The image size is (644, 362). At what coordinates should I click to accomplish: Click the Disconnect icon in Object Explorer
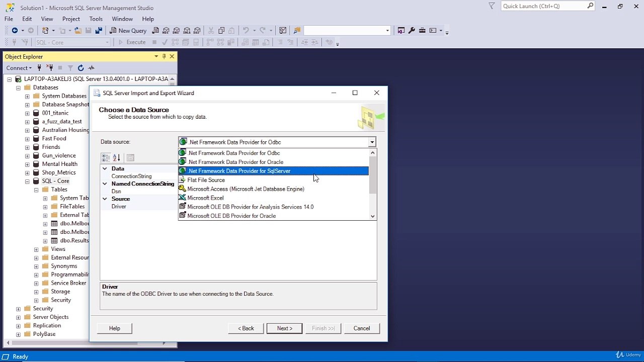49,68
